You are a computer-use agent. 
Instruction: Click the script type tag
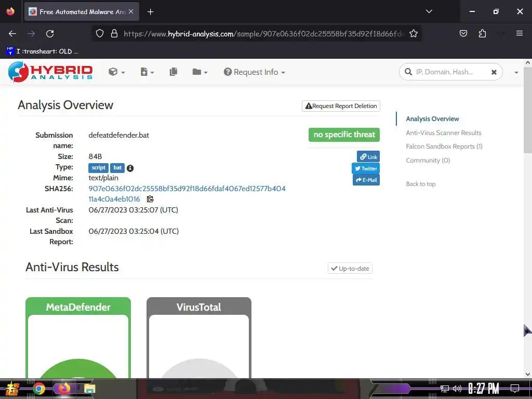pos(98,168)
